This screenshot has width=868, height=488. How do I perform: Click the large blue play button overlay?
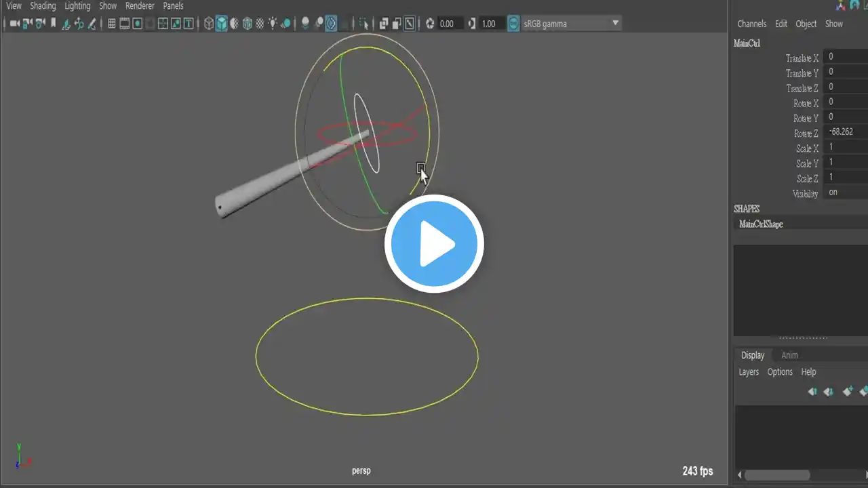tap(434, 244)
